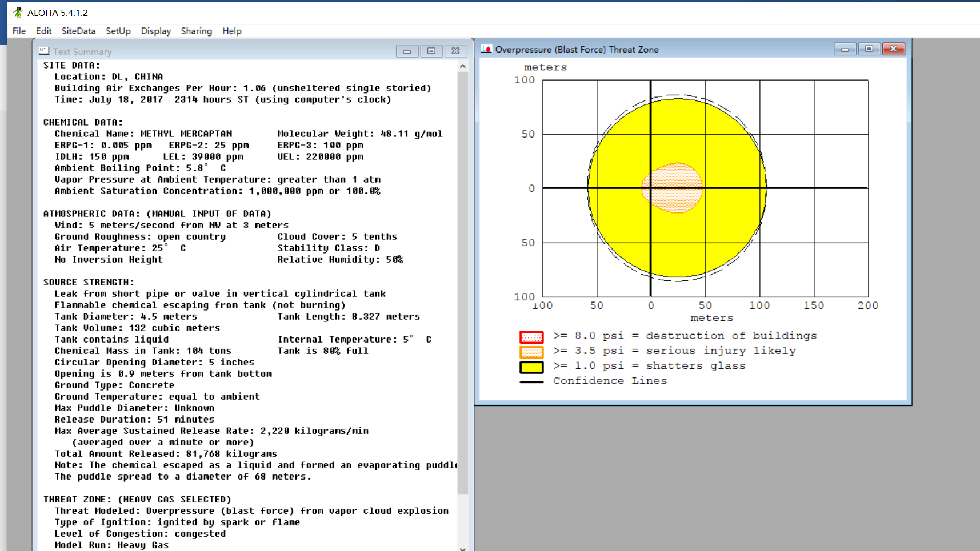The width and height of the screenshot is (980, 551).
Task: Minimize the Overpressure Threat Zone window
Action: tap(845, 49)
